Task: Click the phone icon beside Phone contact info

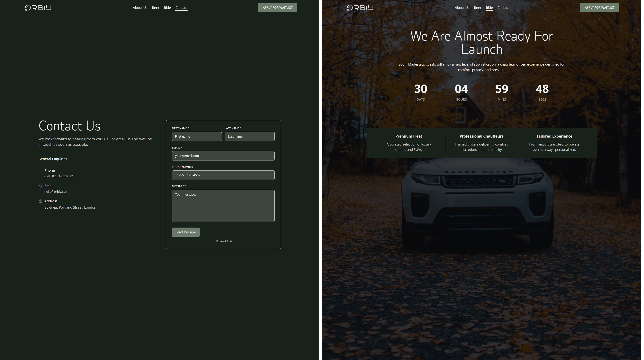Action: (x=41, y=171)
